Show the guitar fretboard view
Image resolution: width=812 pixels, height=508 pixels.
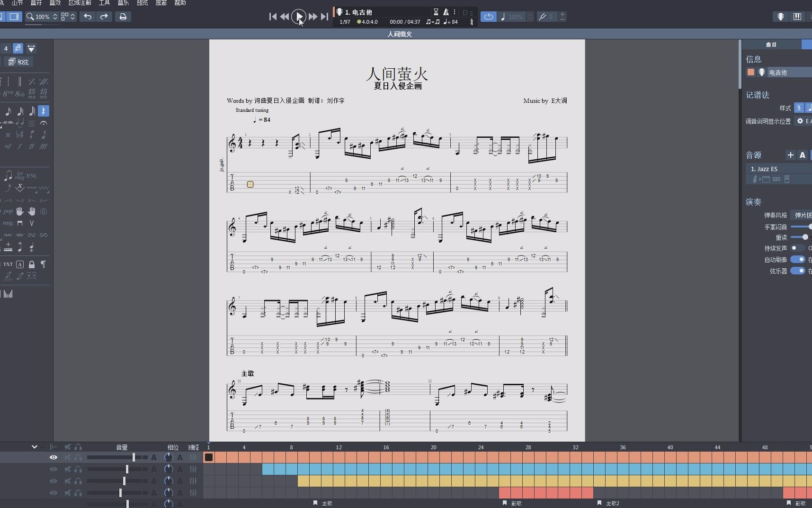(x=781, y=17)
